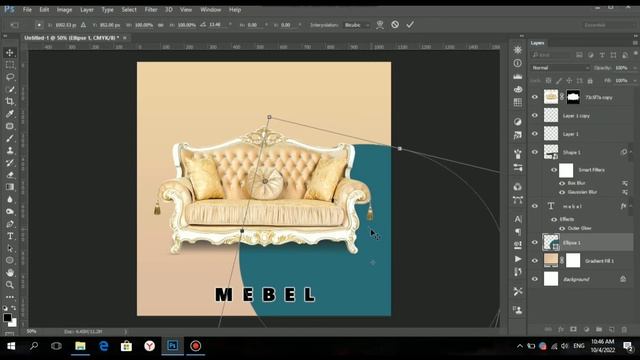Open the Window menu
Image resolution: width=640 pixels, height=360 pixels.
click(211, 9)
